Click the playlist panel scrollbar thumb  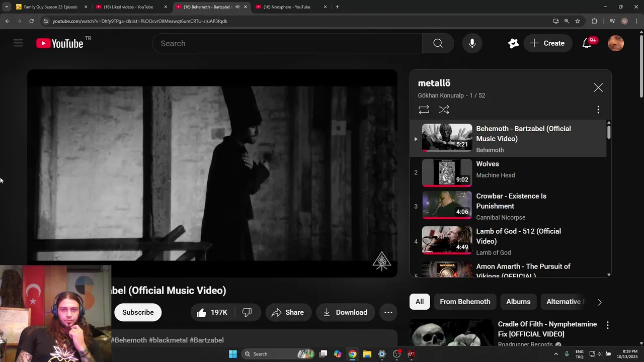609,132
